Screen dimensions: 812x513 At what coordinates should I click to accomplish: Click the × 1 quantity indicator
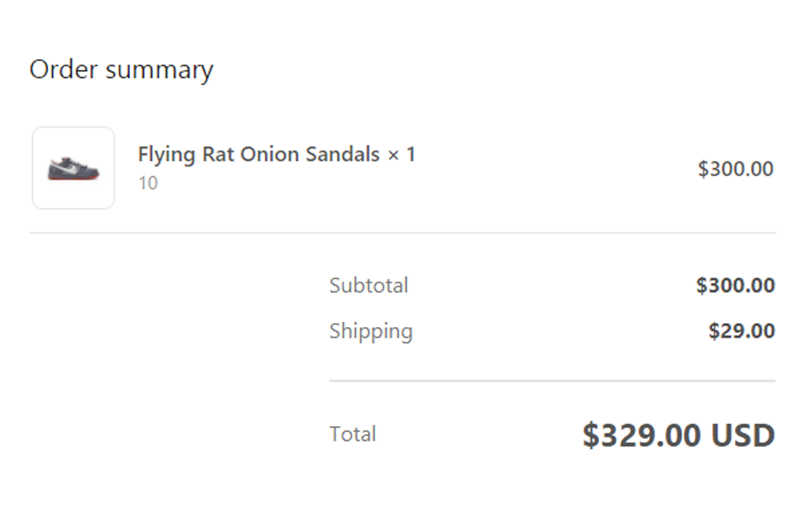401,154
